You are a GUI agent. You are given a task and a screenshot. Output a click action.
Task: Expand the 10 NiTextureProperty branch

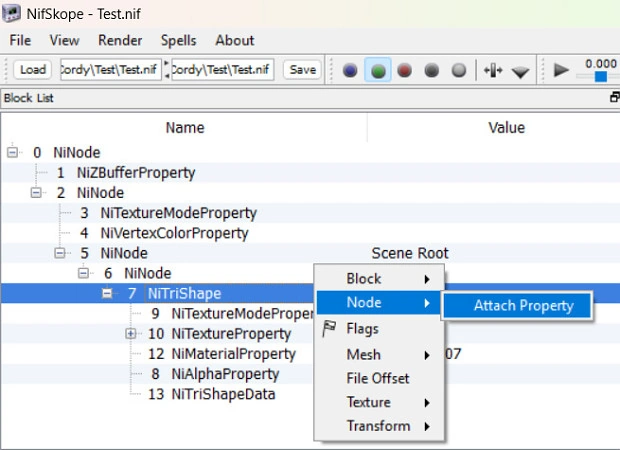coord(131,333)
